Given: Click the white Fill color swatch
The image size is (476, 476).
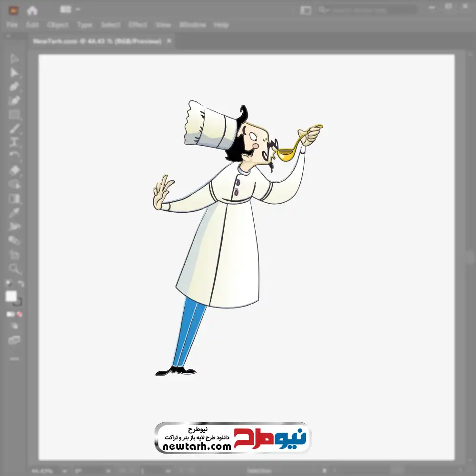Looking at the screenshot, I should (x=11, y=297).
